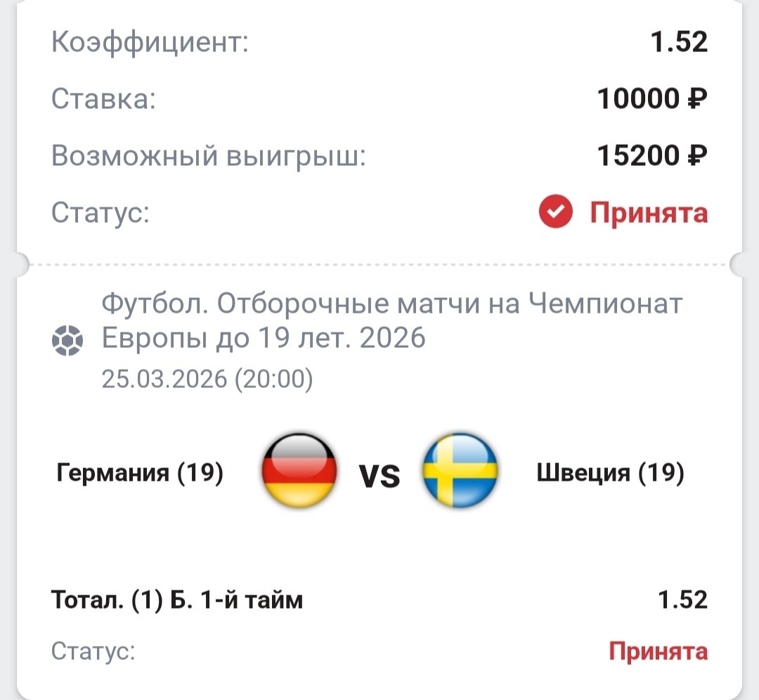Click the VS label between flags
This screenshot has height=700, width=759.
[x=380, y=477]
